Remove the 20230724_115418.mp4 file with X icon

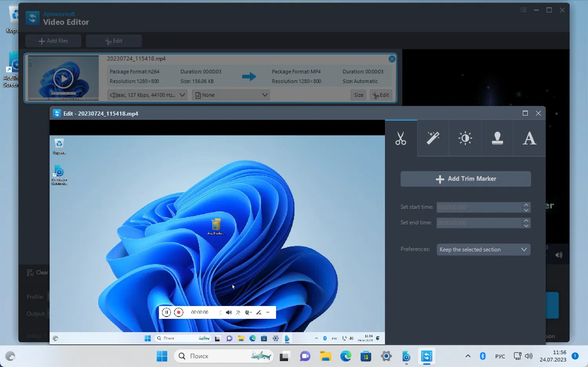click(392, 59)
